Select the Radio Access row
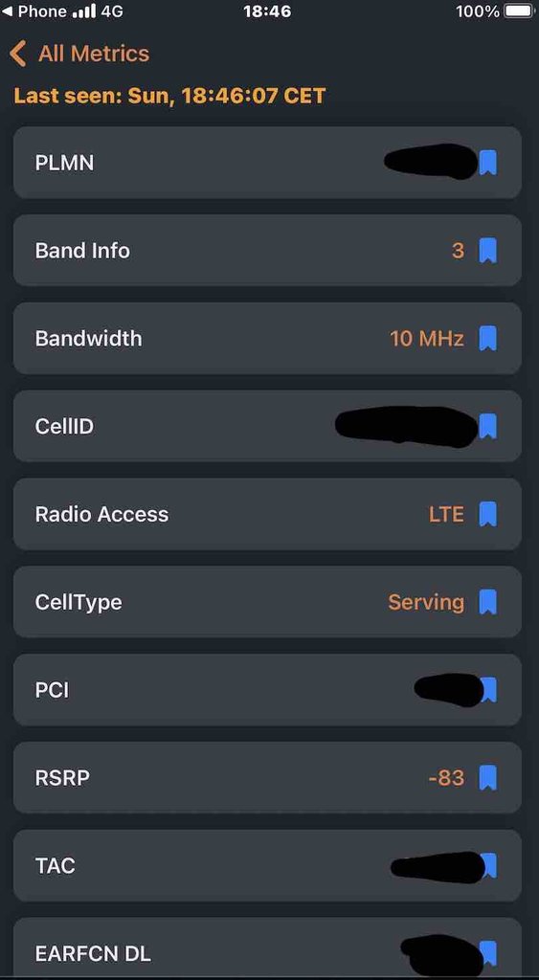The height and width of the screenshot is (980, 539). (x=267, y=514)
